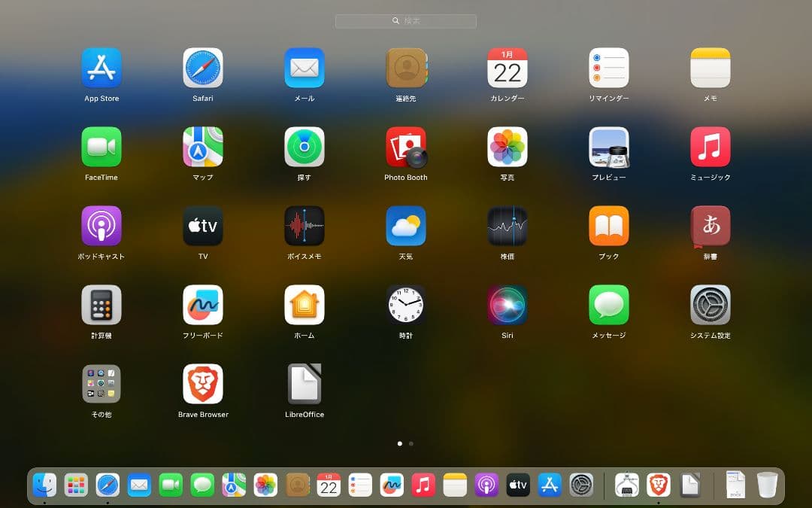812x508 pixels.
Task: Open システム設定 in the app grid
Action: click(710, 306)
